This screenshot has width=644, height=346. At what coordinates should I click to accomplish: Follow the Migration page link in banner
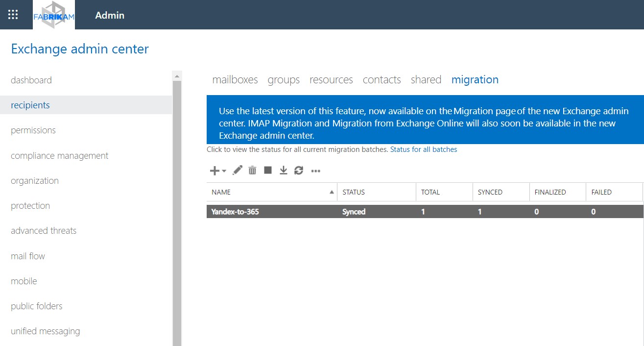(485, 111)
